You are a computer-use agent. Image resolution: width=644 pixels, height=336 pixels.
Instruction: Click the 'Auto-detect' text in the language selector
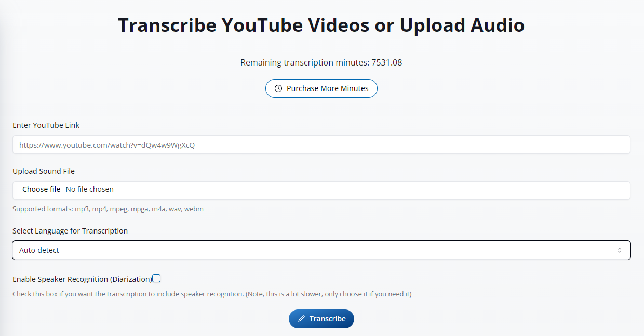[39, 250]
